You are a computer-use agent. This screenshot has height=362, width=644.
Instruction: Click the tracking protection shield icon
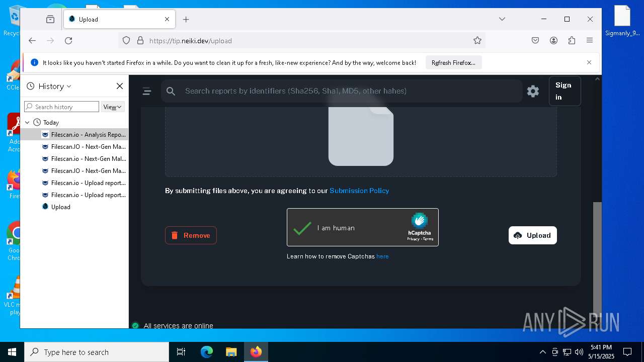tap(126, 41)
